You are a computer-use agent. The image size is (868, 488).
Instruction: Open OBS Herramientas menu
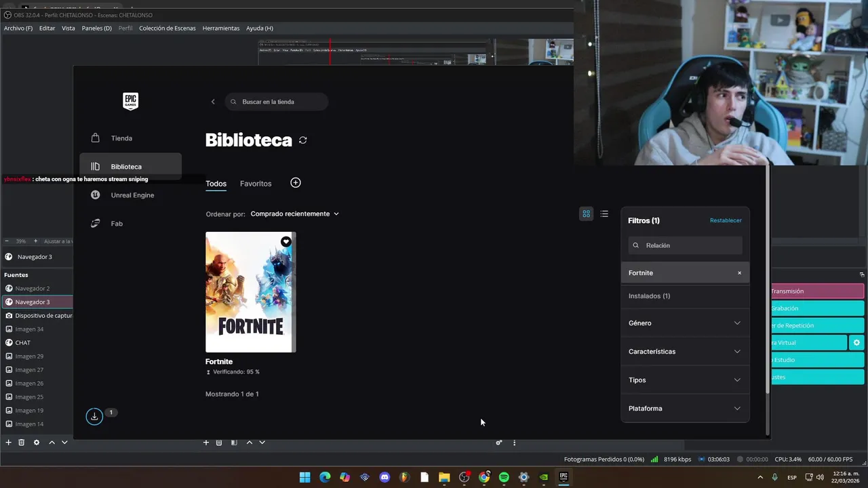coord(221,28)
